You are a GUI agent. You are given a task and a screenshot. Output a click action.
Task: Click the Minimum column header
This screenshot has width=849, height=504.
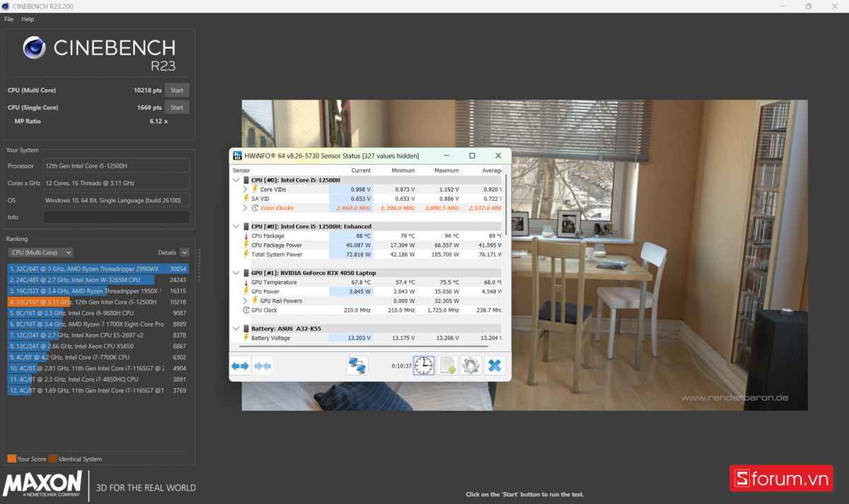395,170
